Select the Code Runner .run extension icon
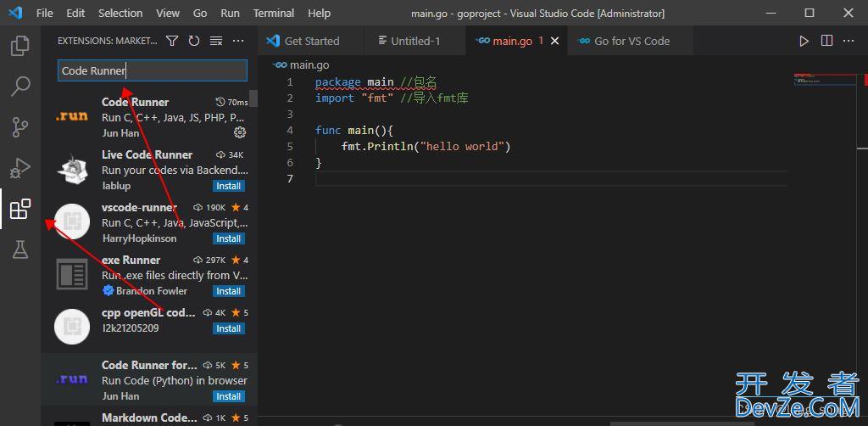The width and height of the screenshot is (868, 426). (x=72, y=116)
